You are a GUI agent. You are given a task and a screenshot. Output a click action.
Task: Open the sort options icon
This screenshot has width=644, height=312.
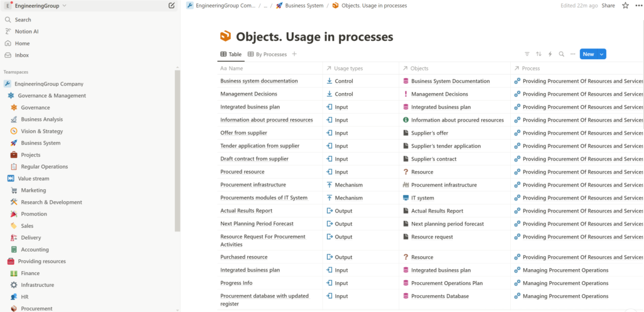pyautogui.click(x=538, y=54)
